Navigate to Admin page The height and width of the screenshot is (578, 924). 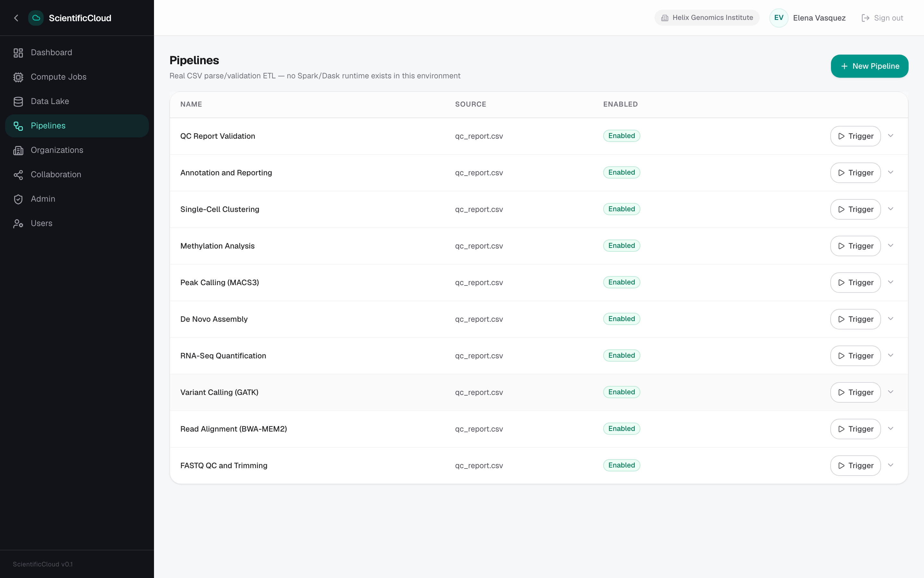[x=77, y=199]
